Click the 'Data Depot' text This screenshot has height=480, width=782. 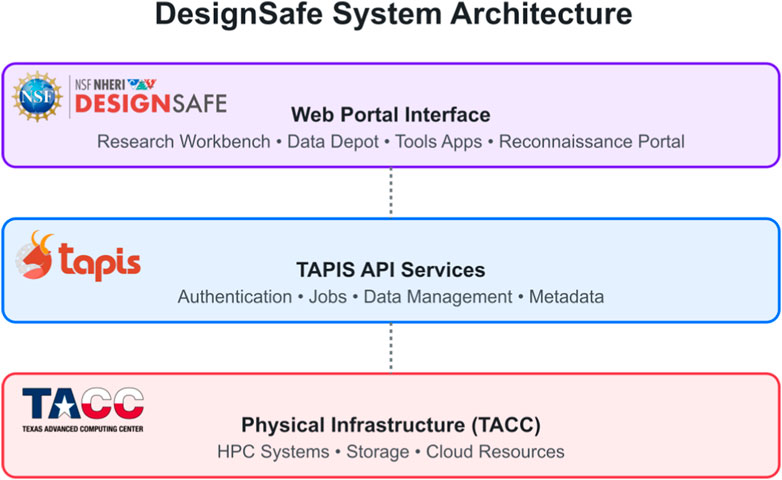point(333,142)
